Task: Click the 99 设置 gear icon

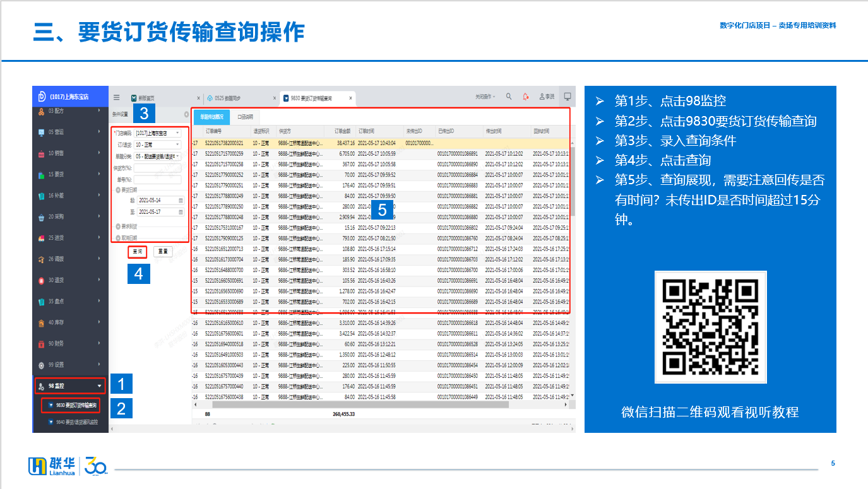Action: point(42,365)
